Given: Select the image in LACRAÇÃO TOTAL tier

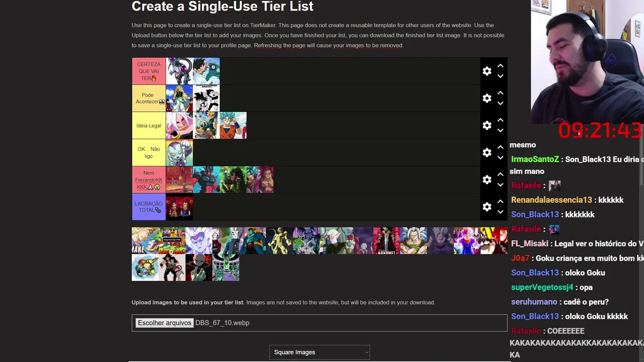Looking at the screenshot, I should pyautogui.click(x=179, y=207).
